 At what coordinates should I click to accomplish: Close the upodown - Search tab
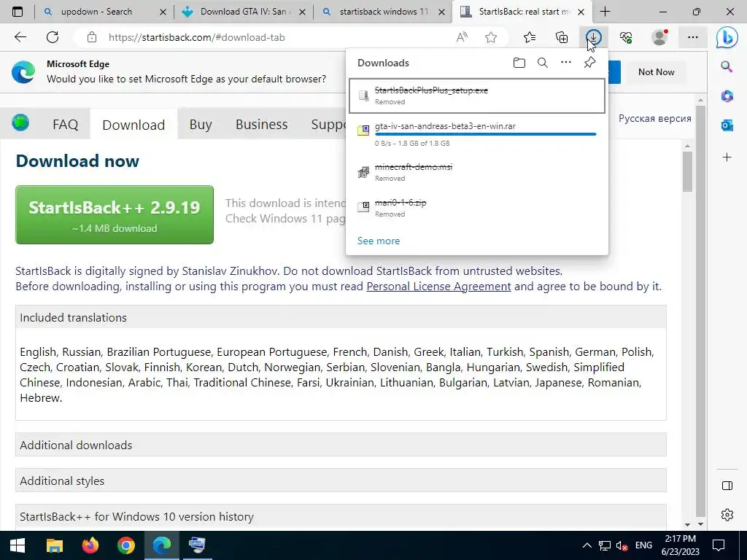[163, 12]
